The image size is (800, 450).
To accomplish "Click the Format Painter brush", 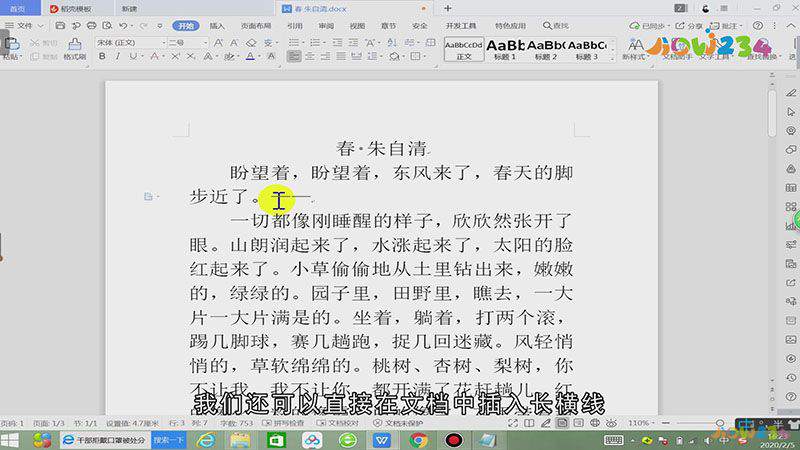I will click(x=74, y=45).
